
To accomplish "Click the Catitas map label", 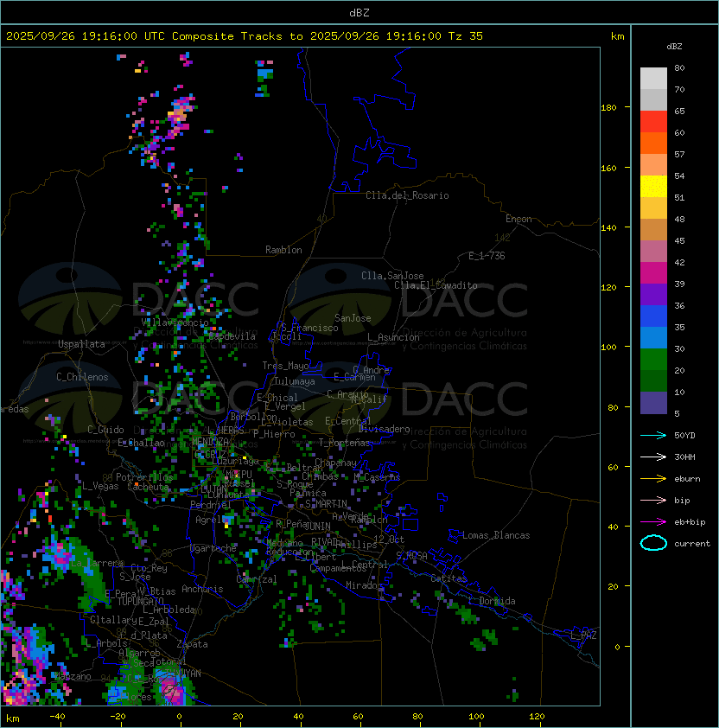I will coord(449,578).
